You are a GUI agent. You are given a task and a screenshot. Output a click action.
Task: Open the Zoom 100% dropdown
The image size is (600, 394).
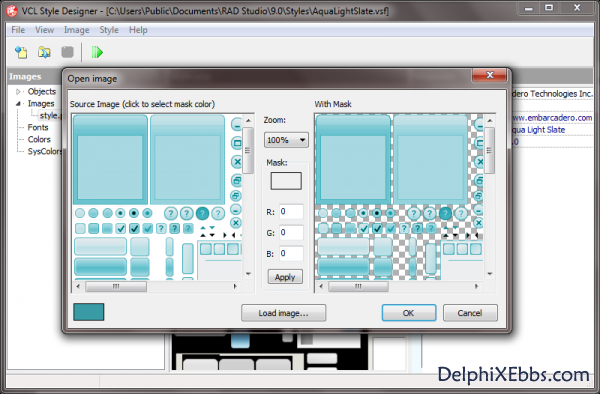pyautogui.click(x=286, y=140)
